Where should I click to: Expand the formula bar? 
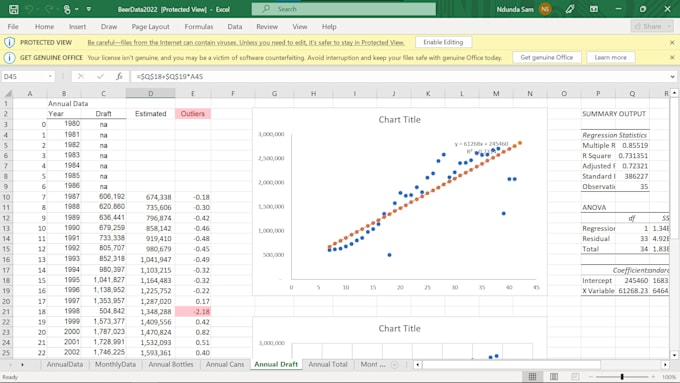672,77
